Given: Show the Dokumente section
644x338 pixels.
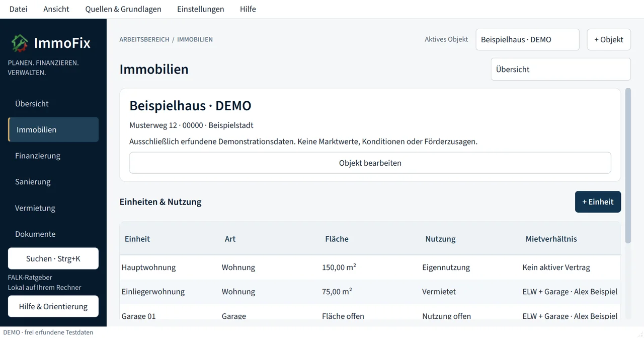Looking at the screenshot, I should point(53,234).
